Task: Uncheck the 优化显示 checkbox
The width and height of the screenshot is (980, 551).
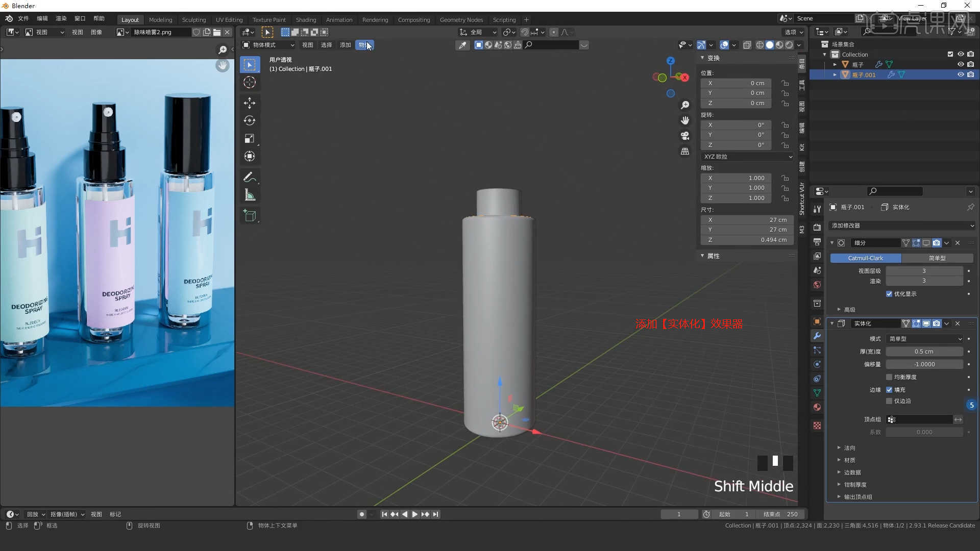Action: pyautogui.click(x=889, y=294)
